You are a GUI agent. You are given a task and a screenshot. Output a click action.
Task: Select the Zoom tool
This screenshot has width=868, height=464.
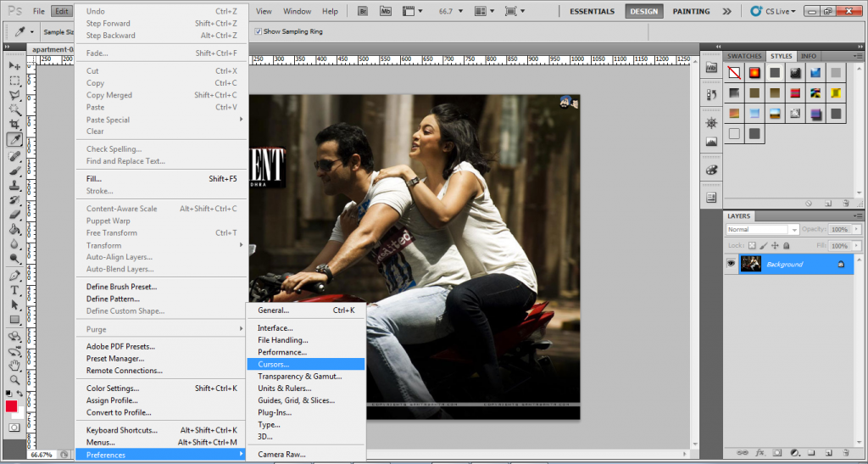[x=15, y=380]
